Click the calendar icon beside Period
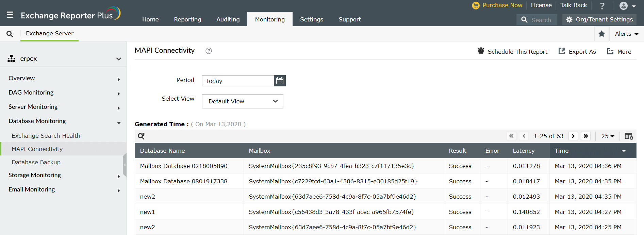644x235 pixels. [x=280, y=81]
